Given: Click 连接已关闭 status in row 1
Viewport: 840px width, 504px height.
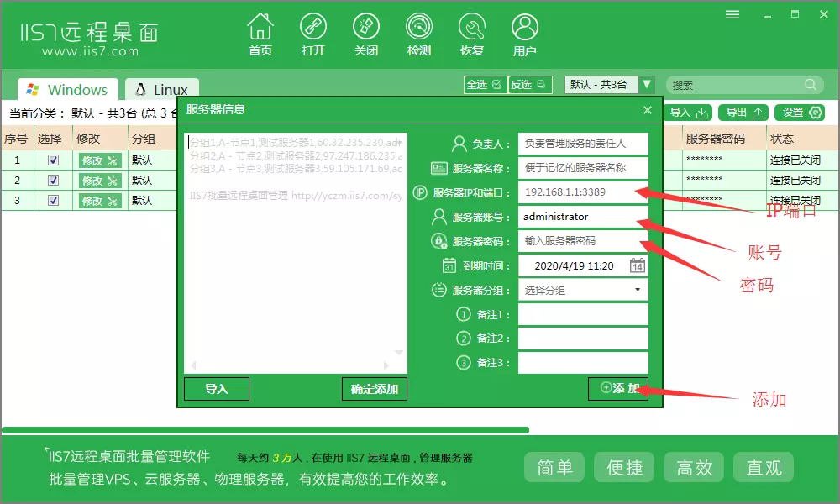Looking at the screenshot, I should pos(795,160).
